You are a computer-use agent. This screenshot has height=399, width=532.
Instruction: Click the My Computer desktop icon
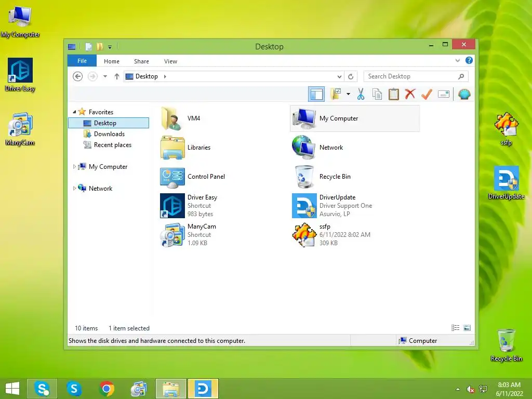click(20, 22)
